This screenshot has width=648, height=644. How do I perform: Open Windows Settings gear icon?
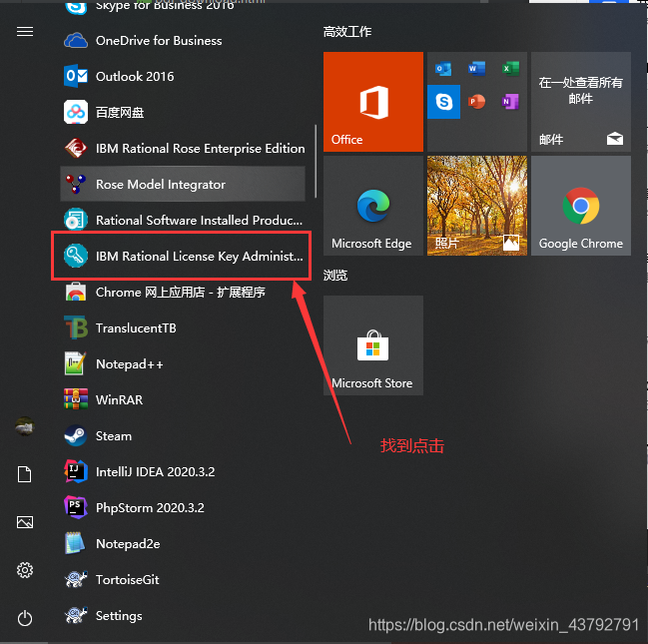coord(25,570)
